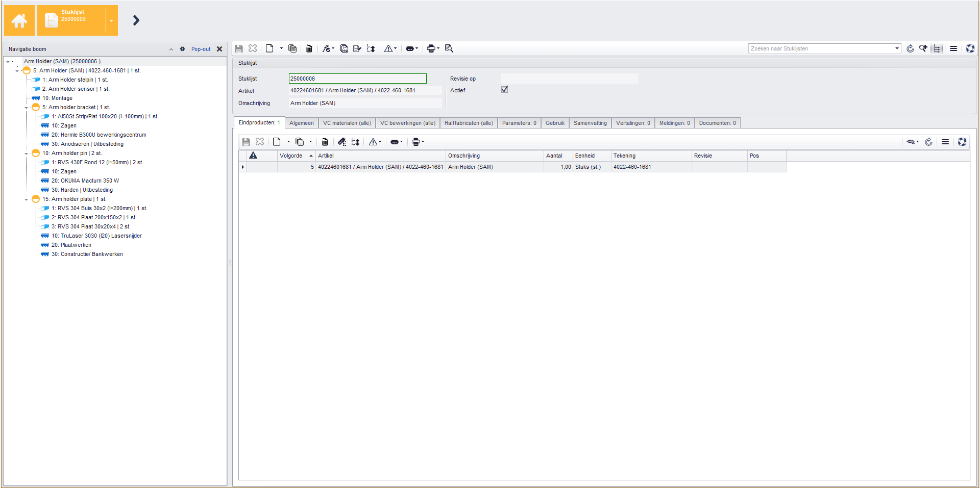
Task: Delete the Stuklijst via main trash icon
Action: coord(309,48)
